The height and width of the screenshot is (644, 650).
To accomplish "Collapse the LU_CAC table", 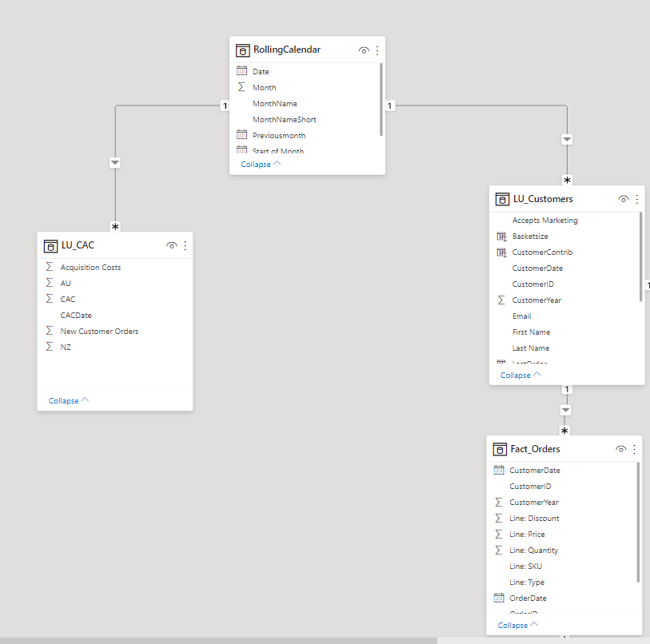I will (x=69, y=401).
